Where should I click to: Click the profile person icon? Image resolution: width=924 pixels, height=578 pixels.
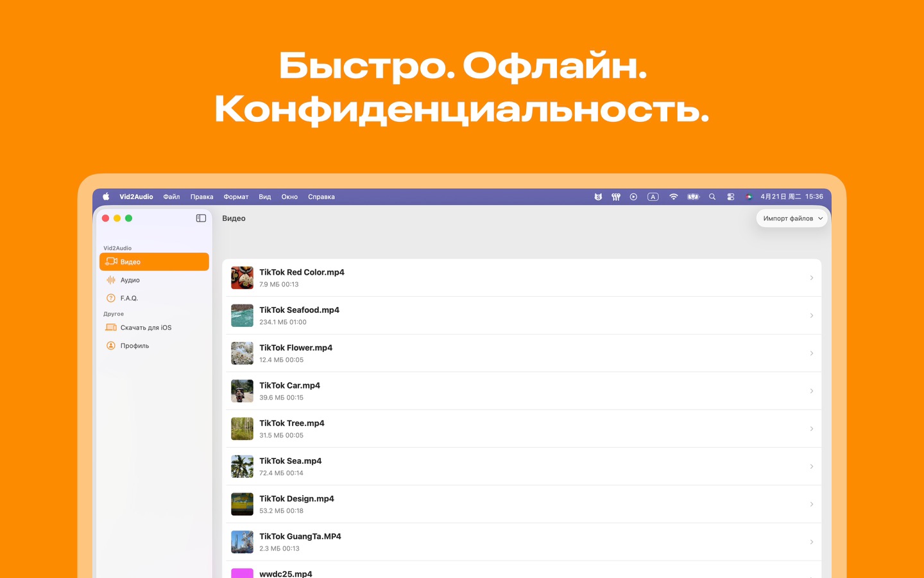click(111, 346)
